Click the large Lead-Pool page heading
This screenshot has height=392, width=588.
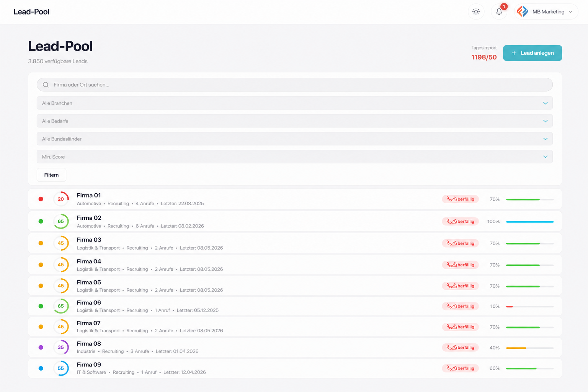pyautogui.click(x=60, y=46)
